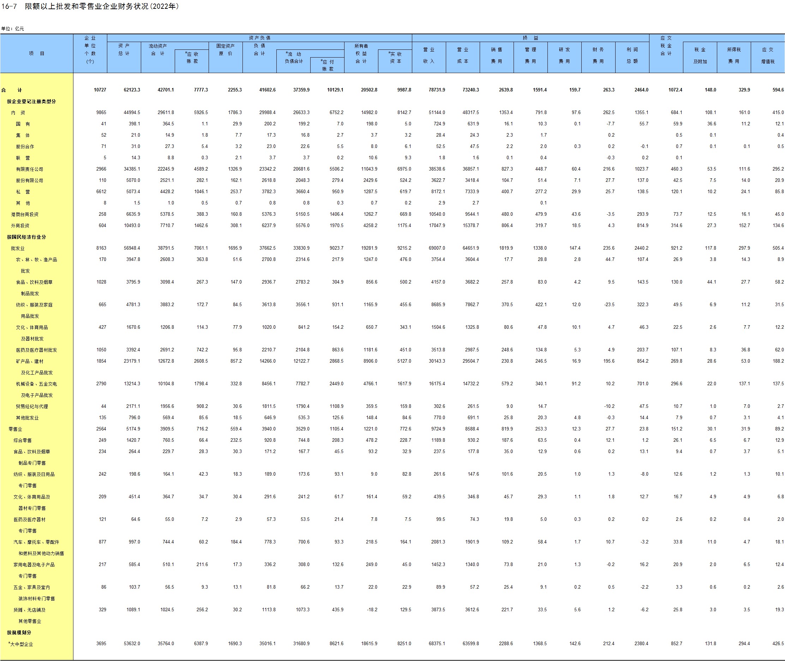Select the 其他批发业 row label
Image resolution: width=785 pixels, height=672 pixels.
27,418
